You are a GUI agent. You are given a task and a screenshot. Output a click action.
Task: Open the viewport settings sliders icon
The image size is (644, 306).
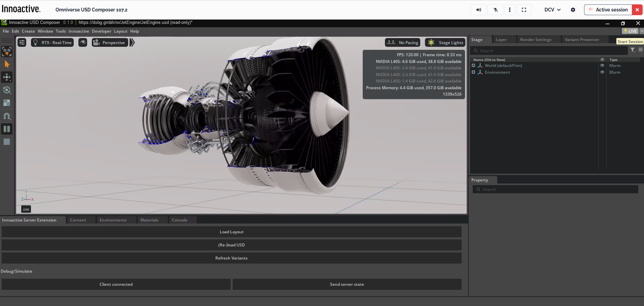(x=22, y=42)
